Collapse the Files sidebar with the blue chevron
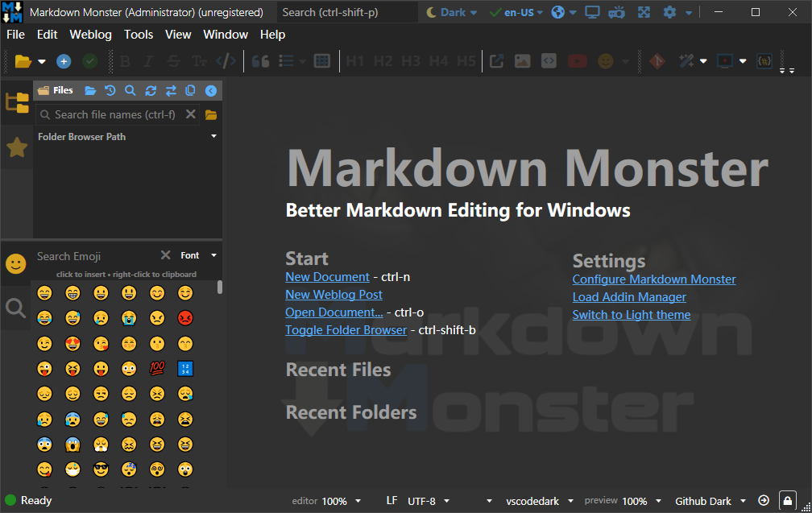 pos(211,90)
